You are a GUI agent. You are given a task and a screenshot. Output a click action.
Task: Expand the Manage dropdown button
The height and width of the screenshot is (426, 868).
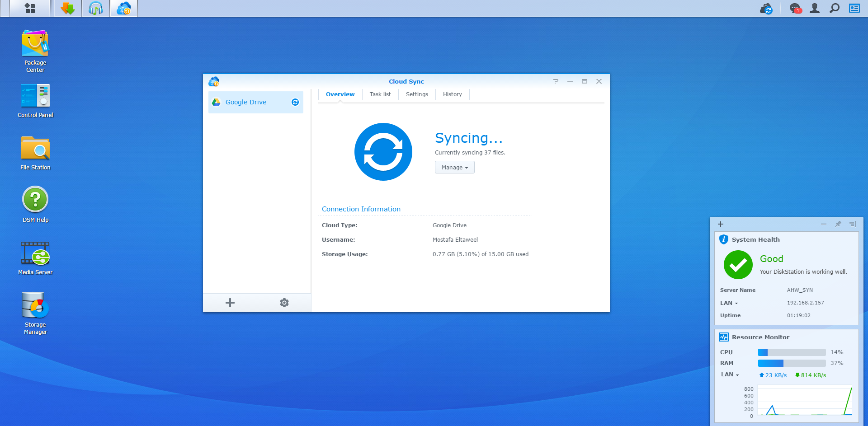[455, 167]
